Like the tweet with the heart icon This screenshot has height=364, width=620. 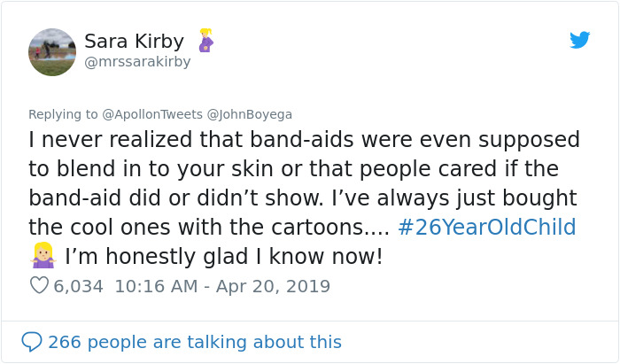click(x=39, y=286)
